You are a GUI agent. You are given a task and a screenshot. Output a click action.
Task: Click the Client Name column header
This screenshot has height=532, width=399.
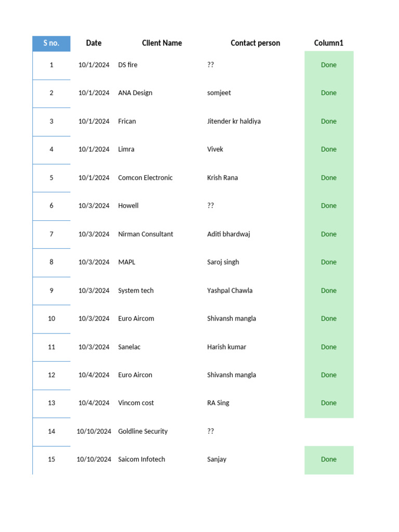pyautogui.click(x=162, y=43)
